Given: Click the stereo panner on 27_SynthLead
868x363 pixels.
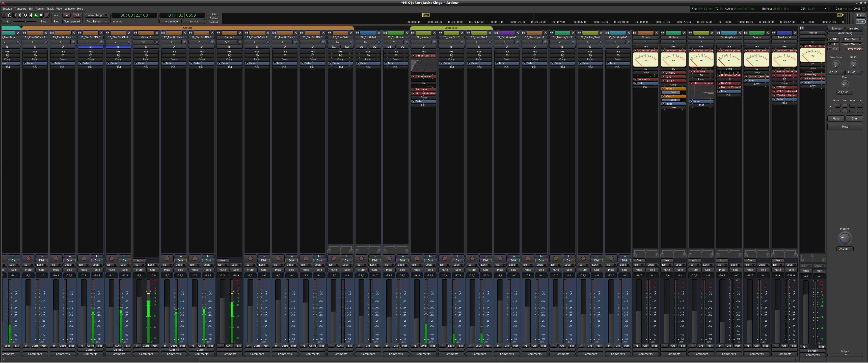Looking at the screenshot, I should (x=396, y=249).
